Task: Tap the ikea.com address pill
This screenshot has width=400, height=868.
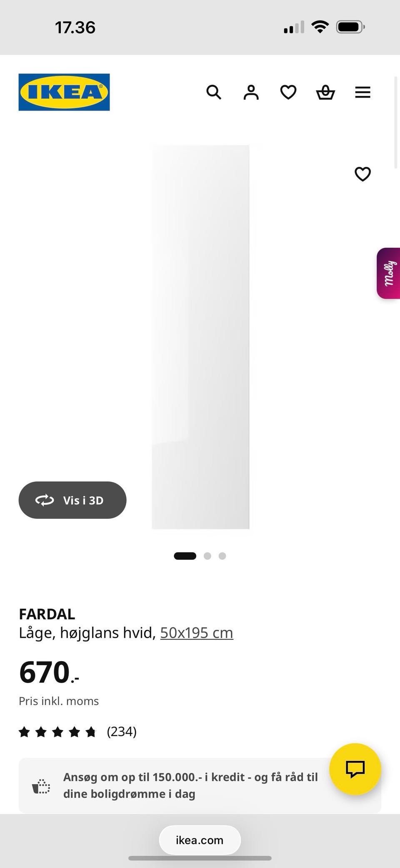Action: click(x=200, y=840)
